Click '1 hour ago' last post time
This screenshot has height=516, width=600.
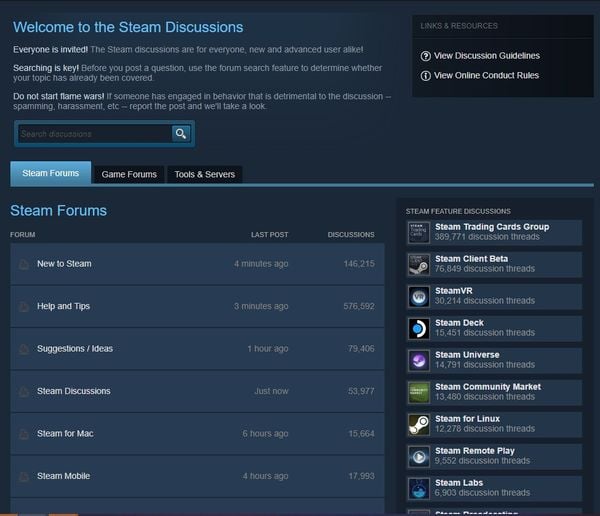click(x=268, y=349)
